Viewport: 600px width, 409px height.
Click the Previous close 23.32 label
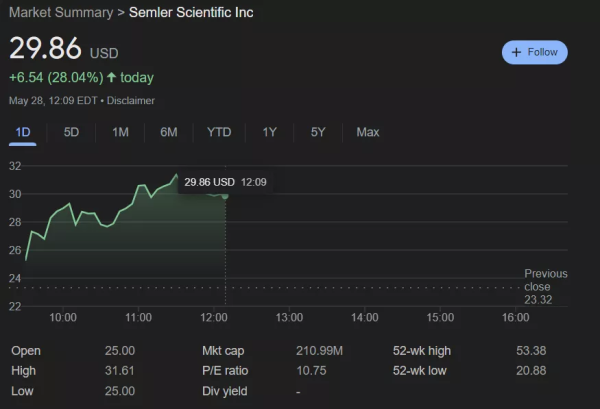click(546, 287)
